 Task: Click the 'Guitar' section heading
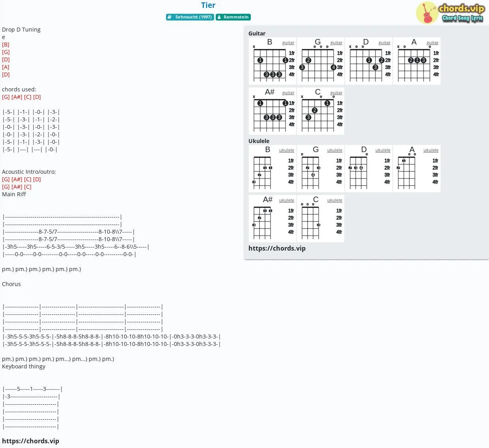point(257,33)
